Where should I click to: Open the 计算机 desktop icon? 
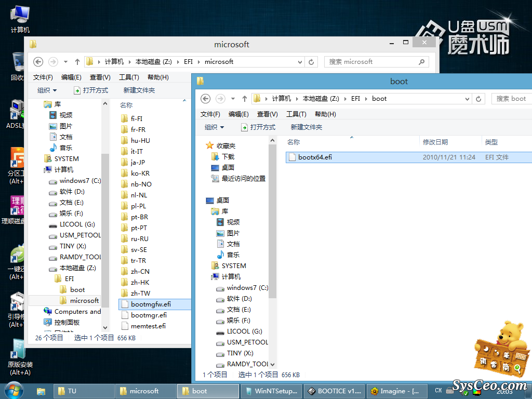click(x=20, y=19)
